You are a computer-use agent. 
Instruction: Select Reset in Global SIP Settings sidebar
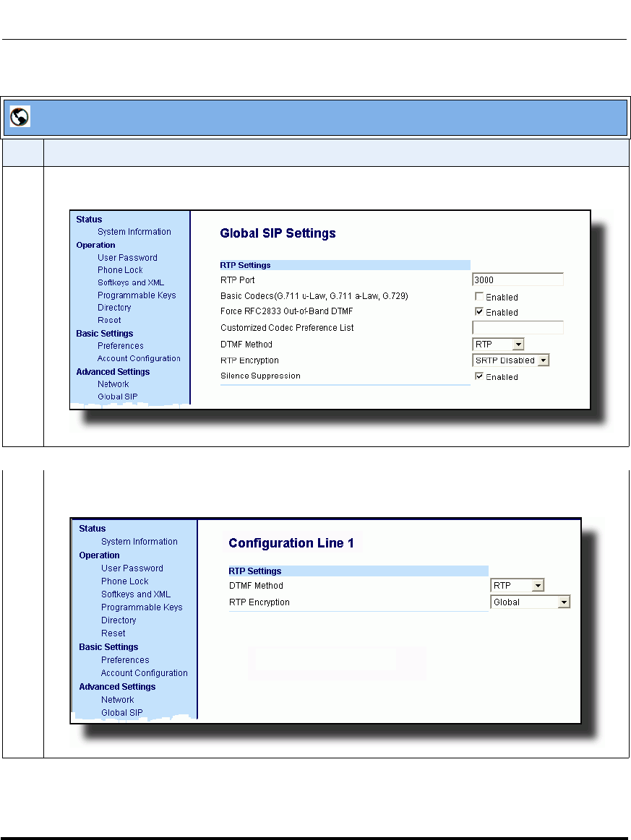(x=109, y=320)
